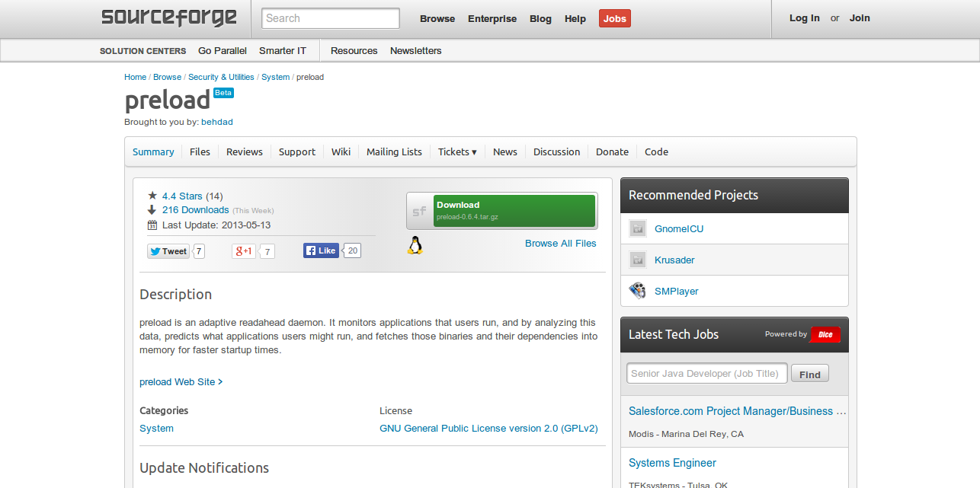Open the News tab
Screen dimensions: 980x488
(505, 152)
